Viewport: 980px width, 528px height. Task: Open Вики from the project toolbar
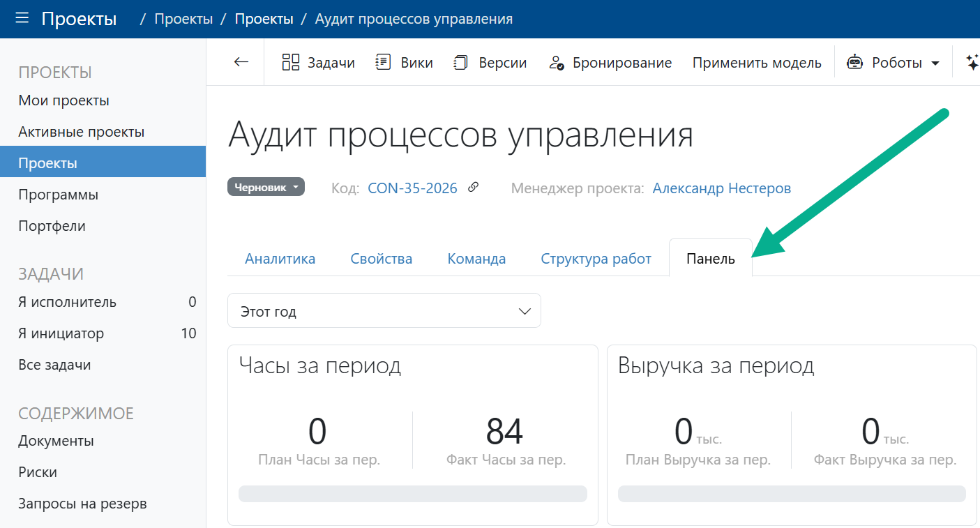404,63
